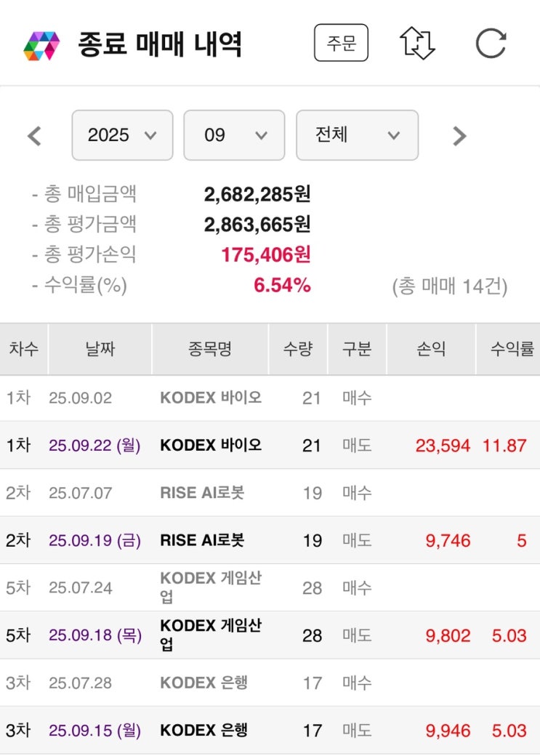Go to next month with right arrow

tap(459, 136)
